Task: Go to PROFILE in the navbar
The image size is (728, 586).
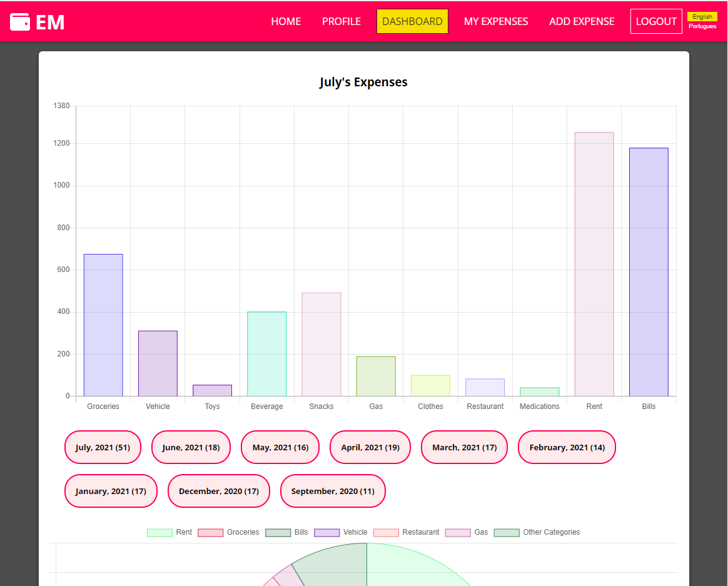Action: click(x=341, y=21)
